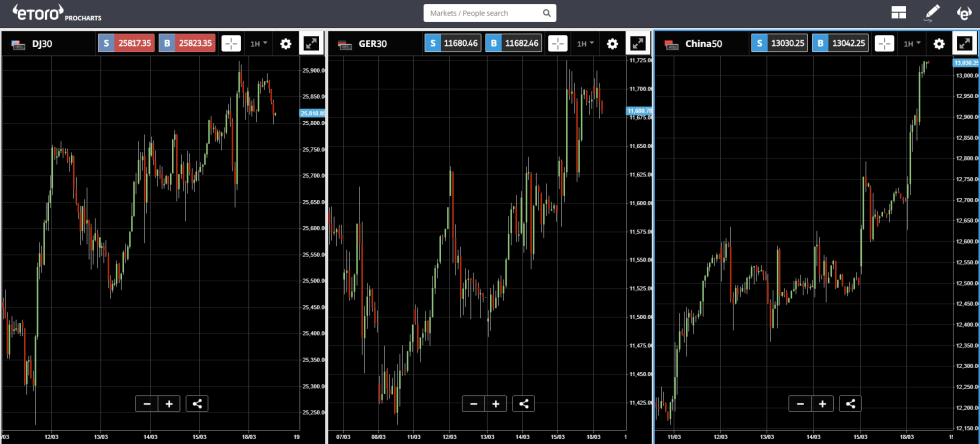Toggle crosshair on the DJ30 chart
This screenshot has height=444, width=980.
coord(231,44)
